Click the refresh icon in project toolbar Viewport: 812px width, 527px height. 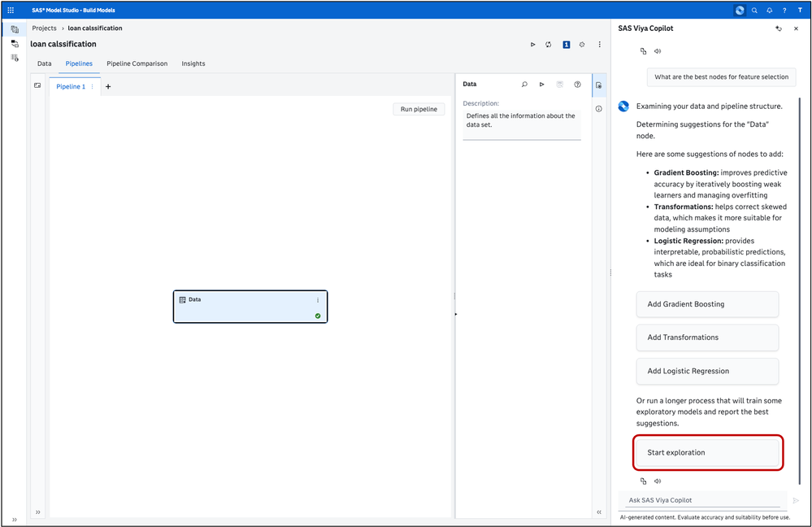[549, 45]
